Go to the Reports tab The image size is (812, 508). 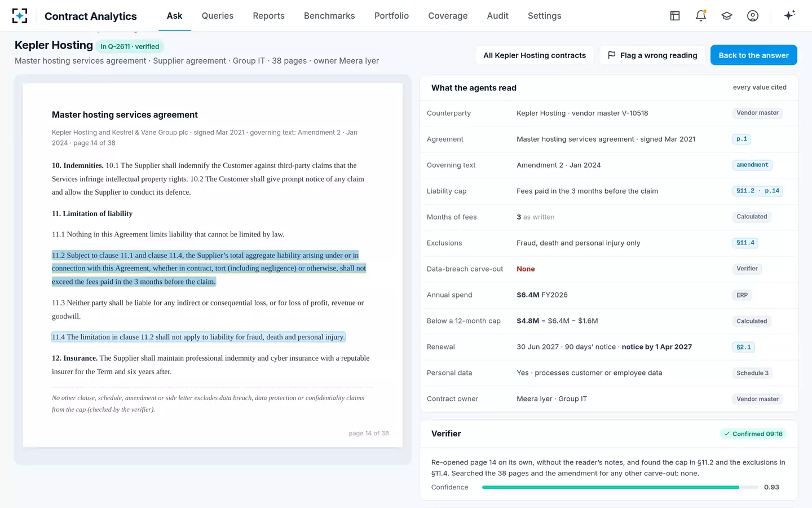(x=268, y=16)
